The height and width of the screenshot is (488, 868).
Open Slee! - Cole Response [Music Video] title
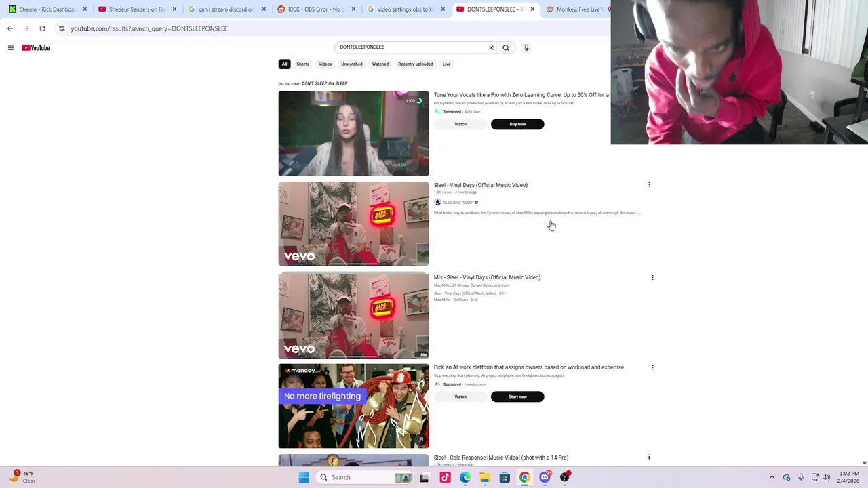(x=500, y=457)
